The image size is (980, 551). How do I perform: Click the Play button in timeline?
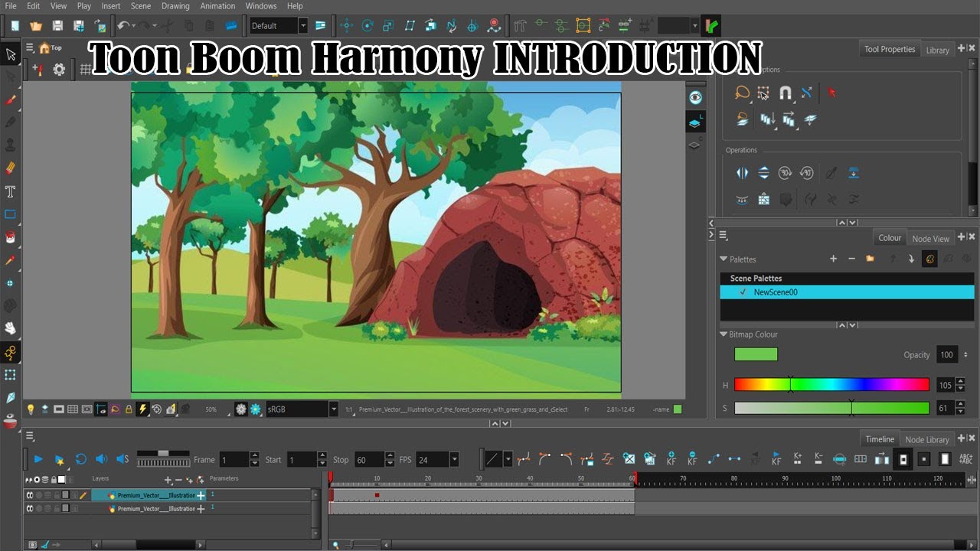(x=38, y=459)
